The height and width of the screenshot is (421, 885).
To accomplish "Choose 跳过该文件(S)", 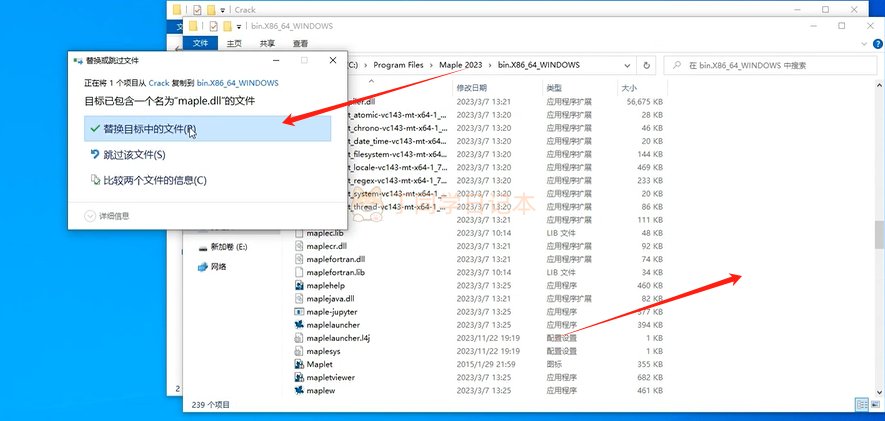I will click(134, 155).
